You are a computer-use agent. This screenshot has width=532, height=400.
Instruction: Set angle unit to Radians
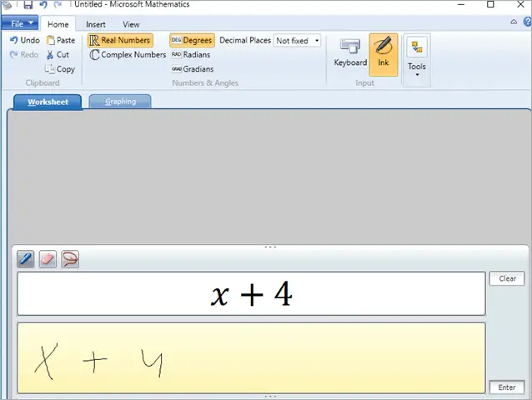[191, 55]
